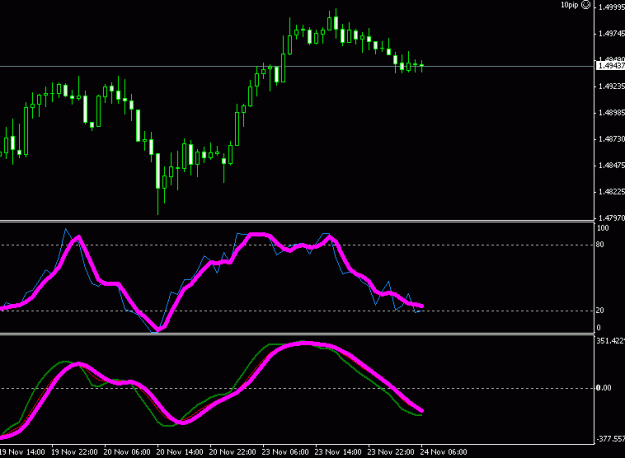Image resolution: width=625 pixels, height=458 pixels.
Task: Click the 20 level label of the oscillator
Action: pos(600,311)
